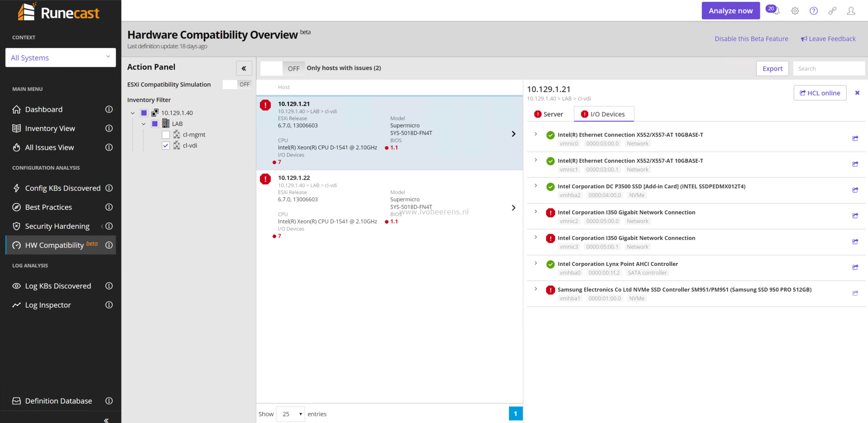Collapse the left sidebar menu
Image resolution: width=868 pixels, height=423 pixels.
point(106,420)
